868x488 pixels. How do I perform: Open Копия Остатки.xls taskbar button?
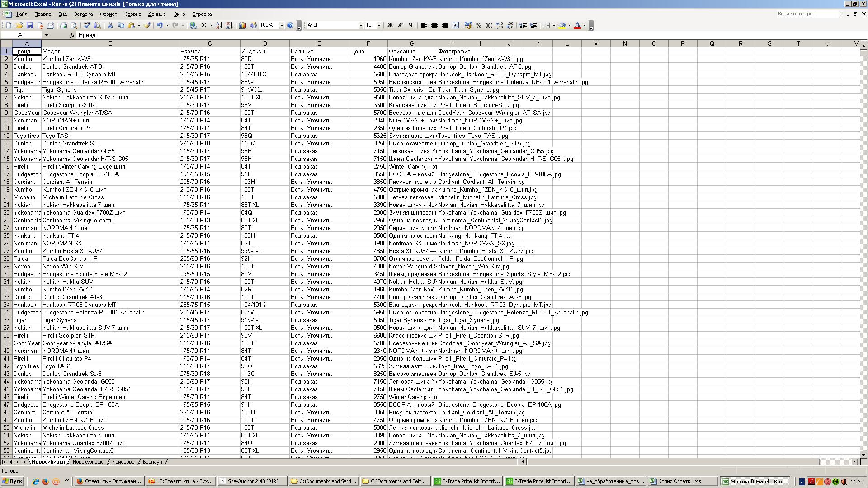(x=679, y=481)
